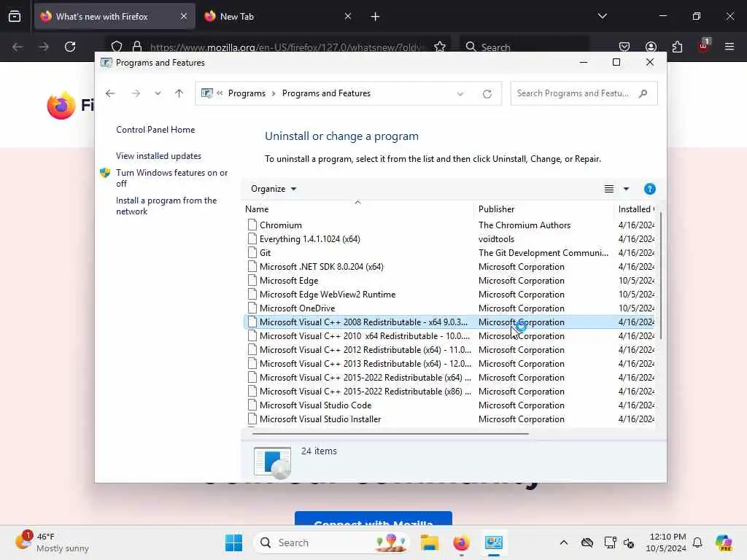Open Firefox View icon

coord(15,17)
